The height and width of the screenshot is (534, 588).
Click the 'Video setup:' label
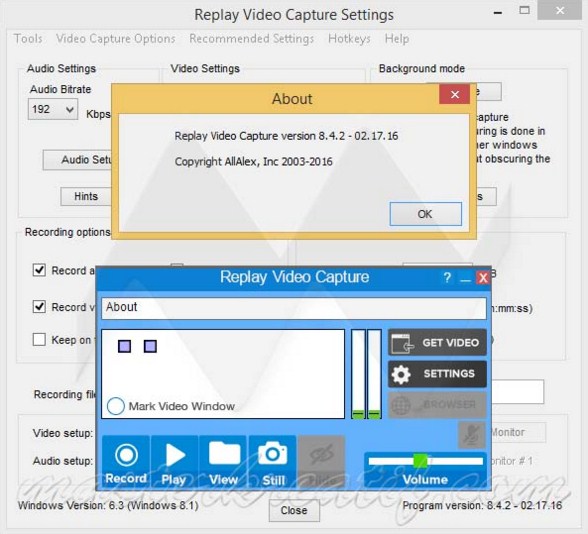coord(63,434)
